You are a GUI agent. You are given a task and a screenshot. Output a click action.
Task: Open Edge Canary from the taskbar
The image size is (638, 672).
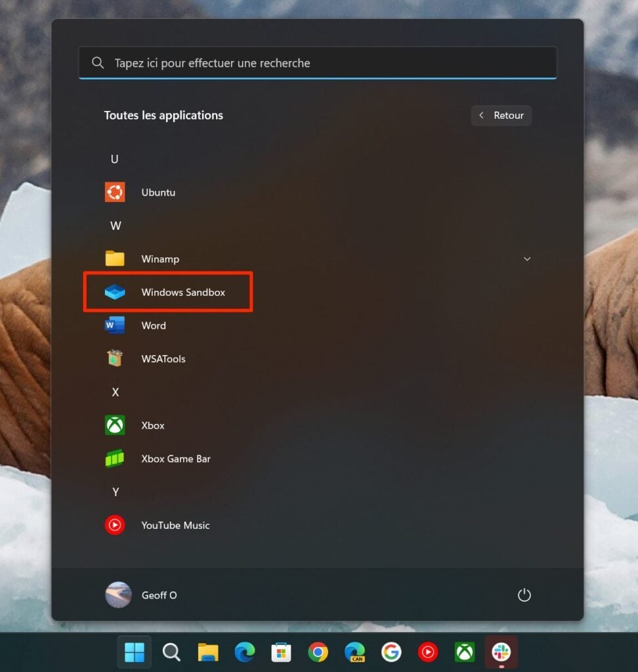coord(354,652)
